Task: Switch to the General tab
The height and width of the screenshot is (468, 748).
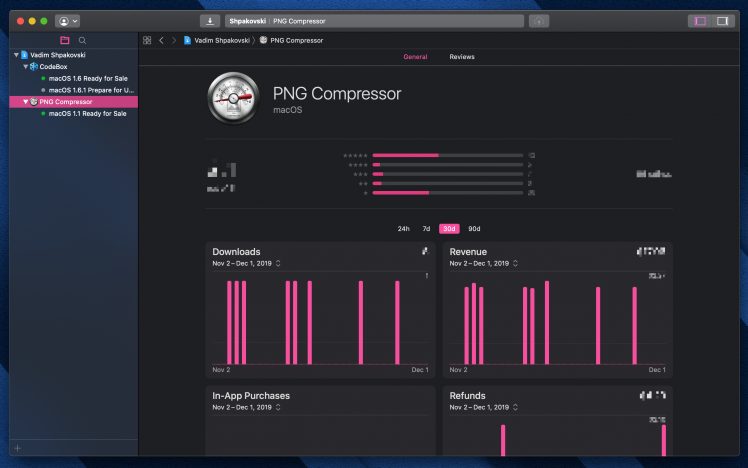Action: 415,57
